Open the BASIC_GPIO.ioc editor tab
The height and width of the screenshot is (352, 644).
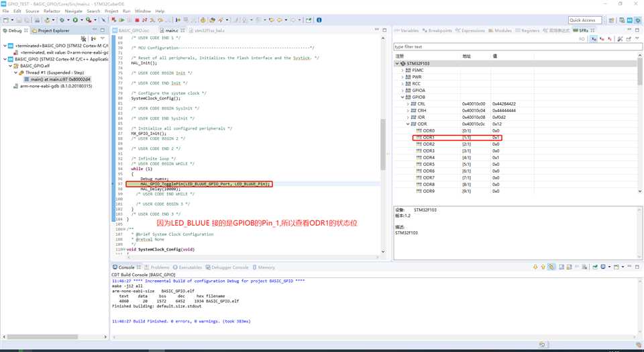click(x=131, y=30)
